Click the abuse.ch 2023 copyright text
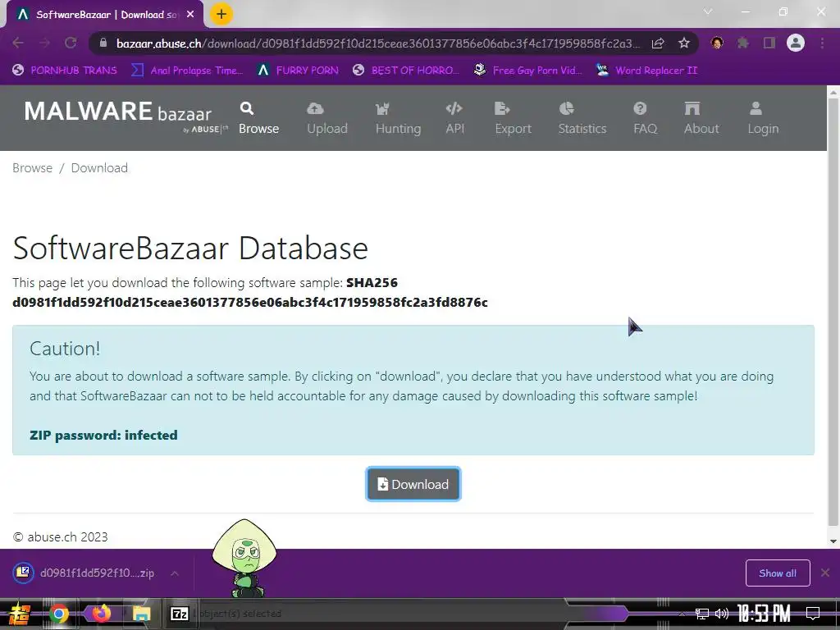The width and height of the screenshot is (840, 630). pos(60,536)
